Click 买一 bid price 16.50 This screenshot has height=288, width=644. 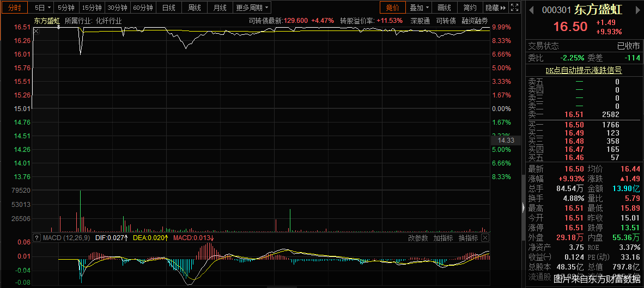click(574, 125)
